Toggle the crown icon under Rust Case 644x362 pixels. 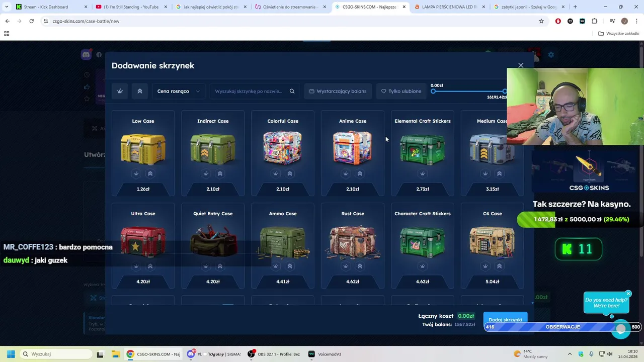[x=346, y=266]
